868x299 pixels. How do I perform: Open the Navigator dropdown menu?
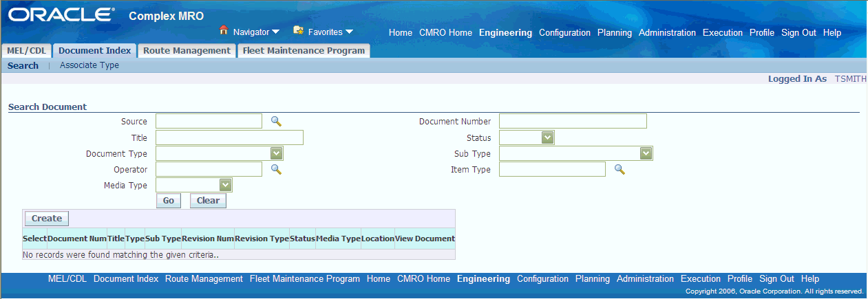(256, 32)
